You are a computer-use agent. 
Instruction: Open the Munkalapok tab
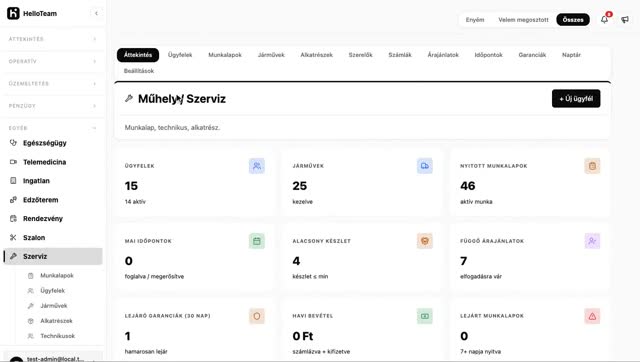225,55
